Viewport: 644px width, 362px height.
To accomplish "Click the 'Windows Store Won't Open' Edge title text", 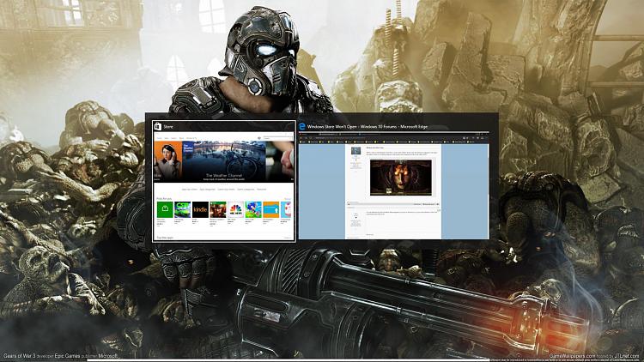I will click(368, 127).
